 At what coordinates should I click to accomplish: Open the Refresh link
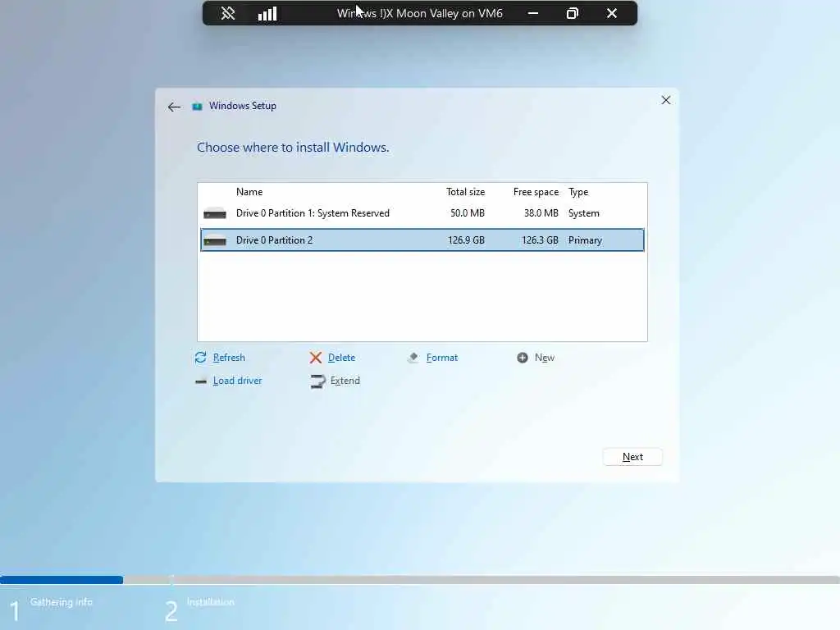[x=229, y=358]
